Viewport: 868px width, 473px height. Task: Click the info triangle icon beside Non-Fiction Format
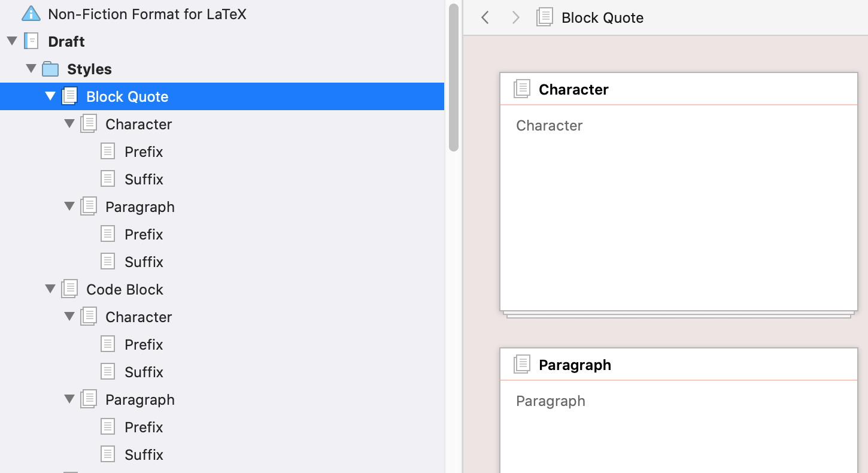click(x=31, y=14)
